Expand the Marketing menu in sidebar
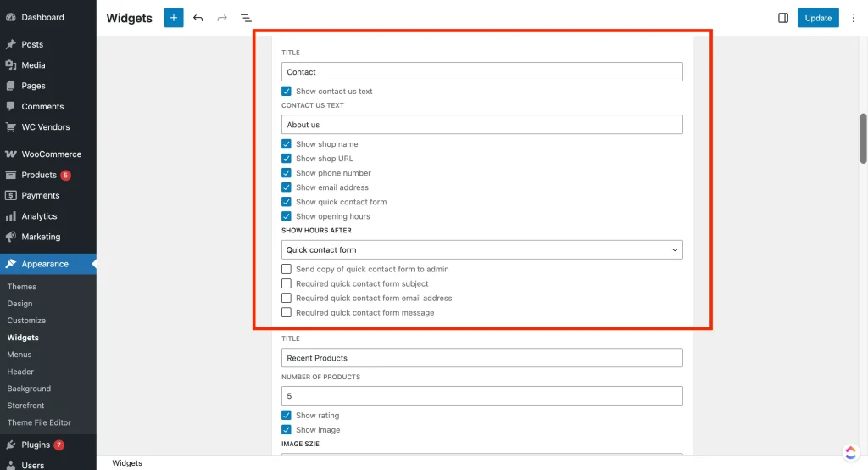The width and height of the screenshot is (868, 470). click(41, 237)
